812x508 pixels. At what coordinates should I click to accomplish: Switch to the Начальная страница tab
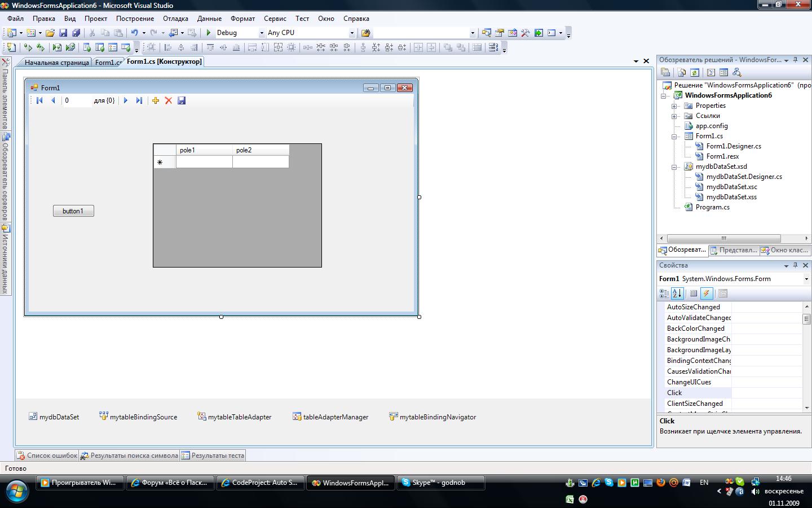click(x=56, y=62)
